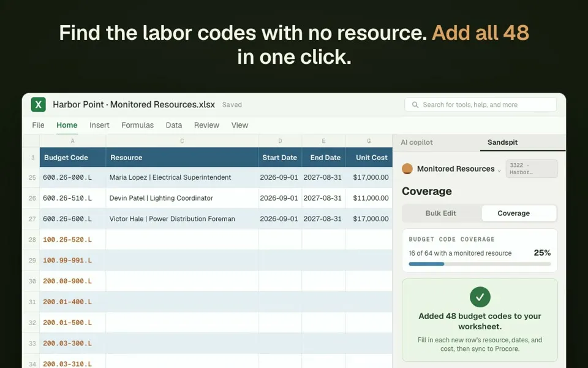Select cell with code 600.26-600.L

(73, 219)
